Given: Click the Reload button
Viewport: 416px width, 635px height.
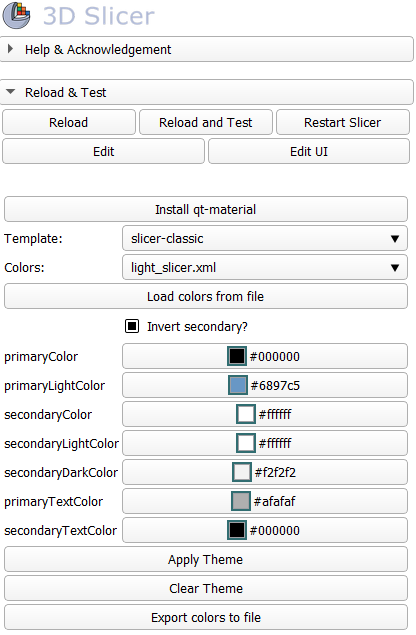Looking at the screenshot, I should pyautogui.click(x=68, y=122).
